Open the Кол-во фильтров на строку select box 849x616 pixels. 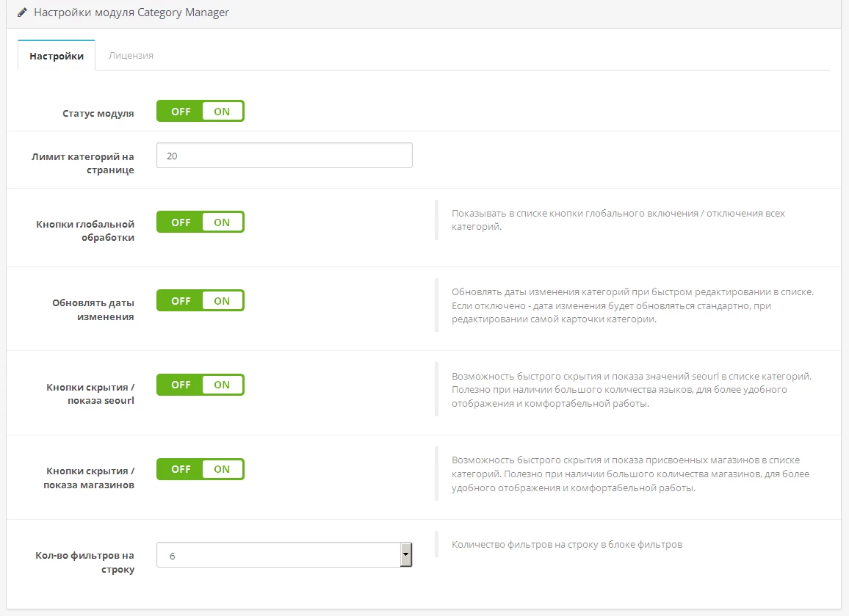pos(279,556)
